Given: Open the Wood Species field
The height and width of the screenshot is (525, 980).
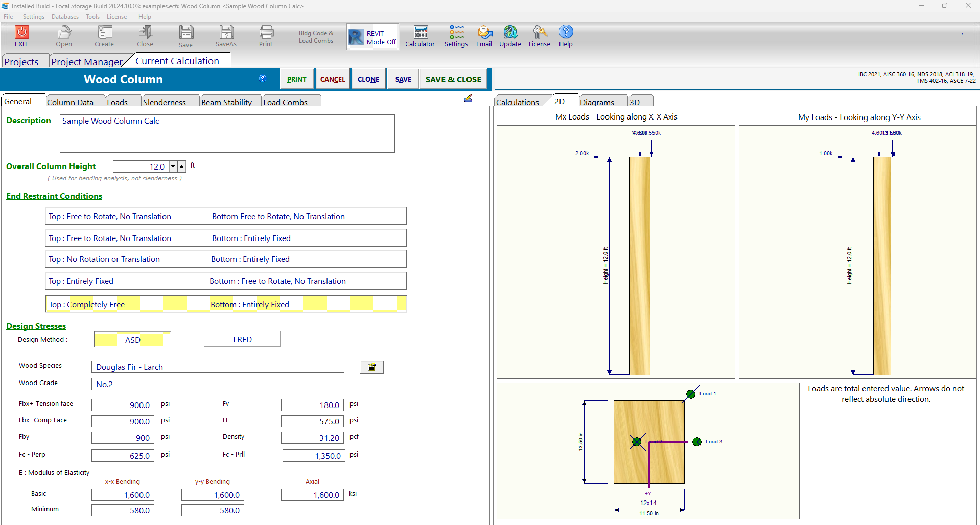Looking at the screenshot, I should click(x=218, y=367).
